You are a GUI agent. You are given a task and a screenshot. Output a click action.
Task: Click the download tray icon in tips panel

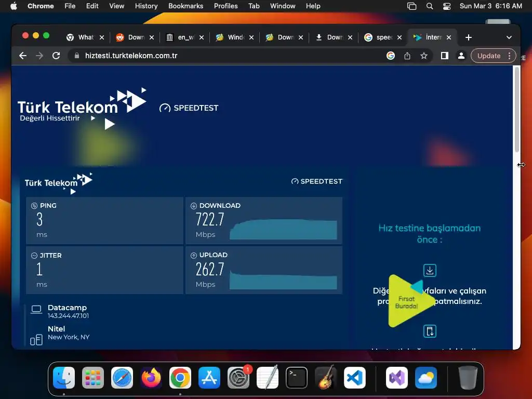[430, 270]
